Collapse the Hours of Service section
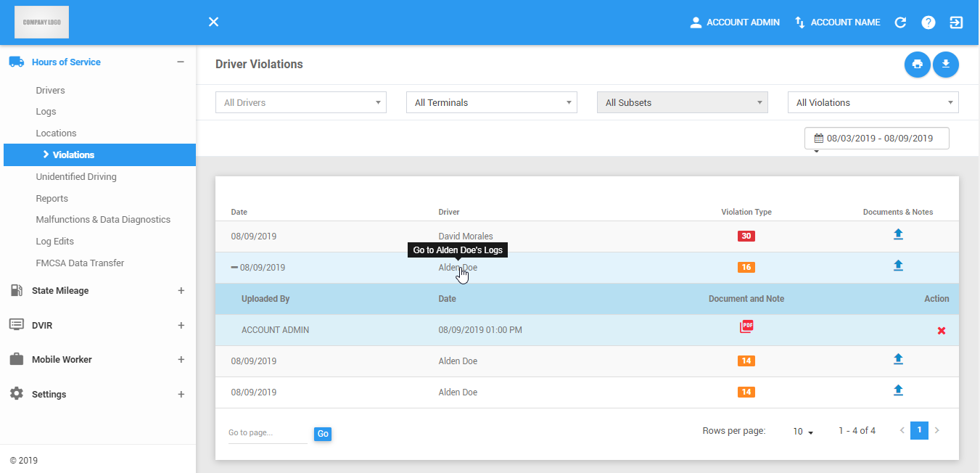The width and height of the screenshot is (980, 473). (x=181, y=62)
